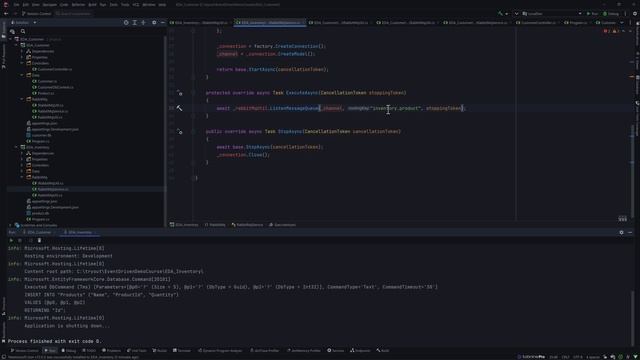This screenshot has width=640, height=360.
Task: Click the icon left of the explorer magnifier
Action: [12, 31]
